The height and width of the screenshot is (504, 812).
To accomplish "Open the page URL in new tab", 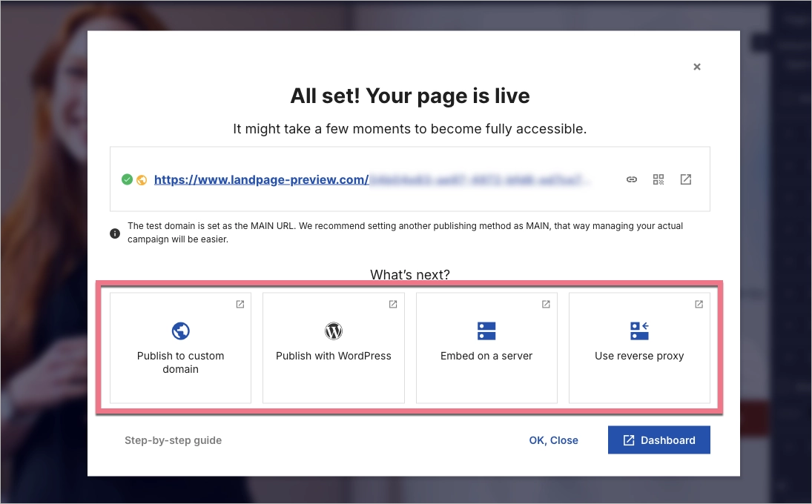I will coord(685,179).
